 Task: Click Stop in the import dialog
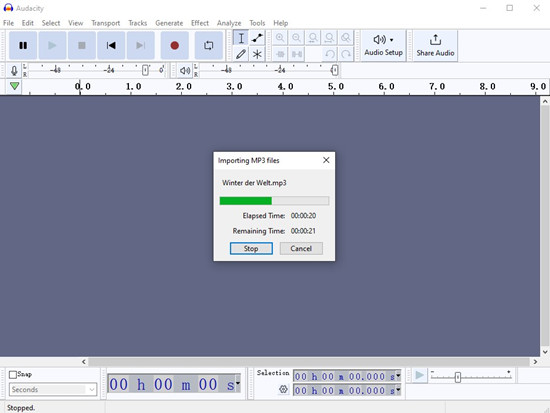pyautogui.click(x=251, y=248)
